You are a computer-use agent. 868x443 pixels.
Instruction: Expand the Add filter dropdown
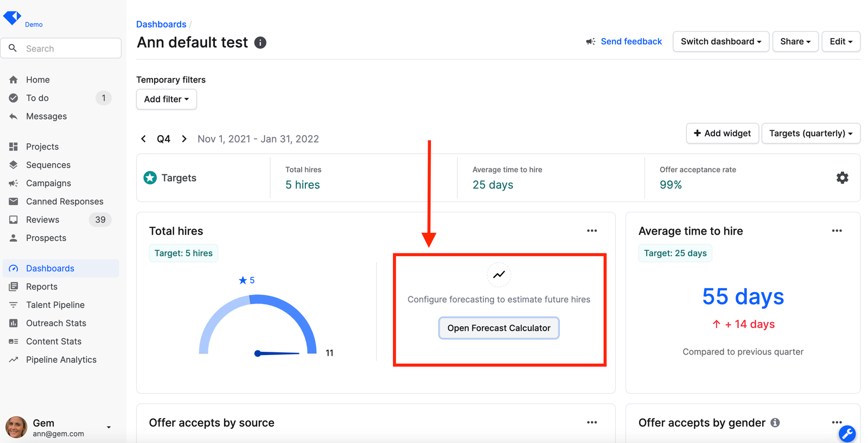pos(166,99)
